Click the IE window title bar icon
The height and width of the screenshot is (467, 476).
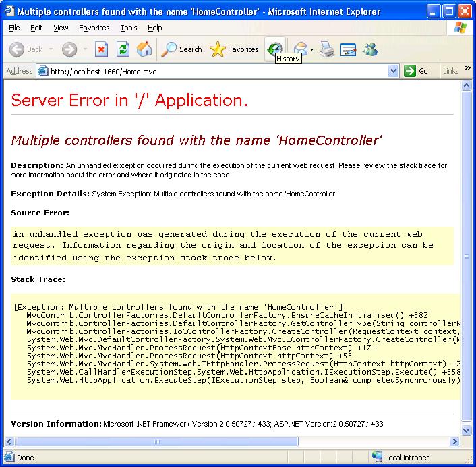point(9,11)
